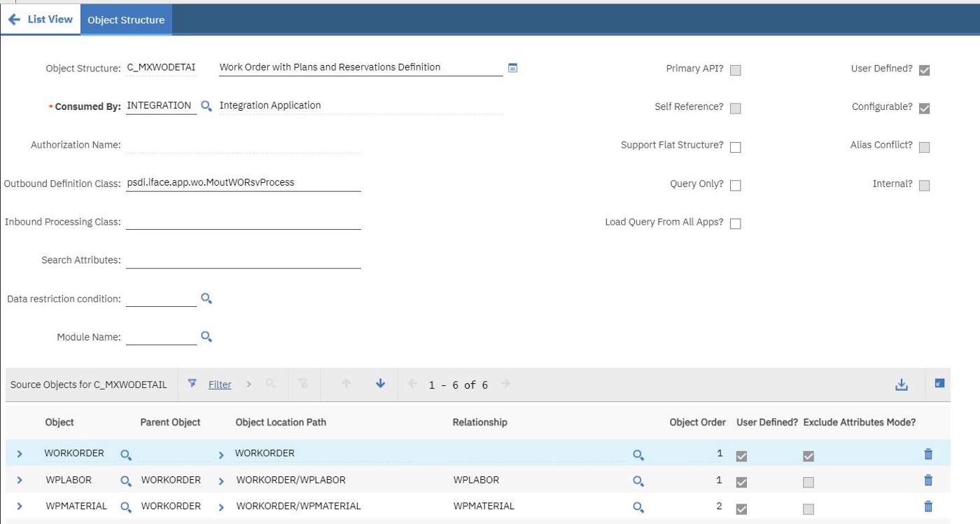The image size is (980, 524).
Task: Open long description icon next to structure description
Action: pos(512,68)
